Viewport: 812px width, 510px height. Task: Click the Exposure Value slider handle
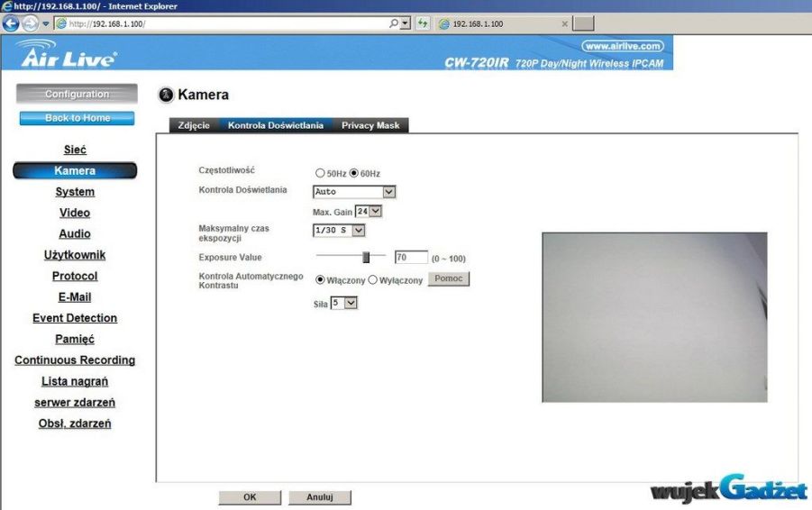366,258
